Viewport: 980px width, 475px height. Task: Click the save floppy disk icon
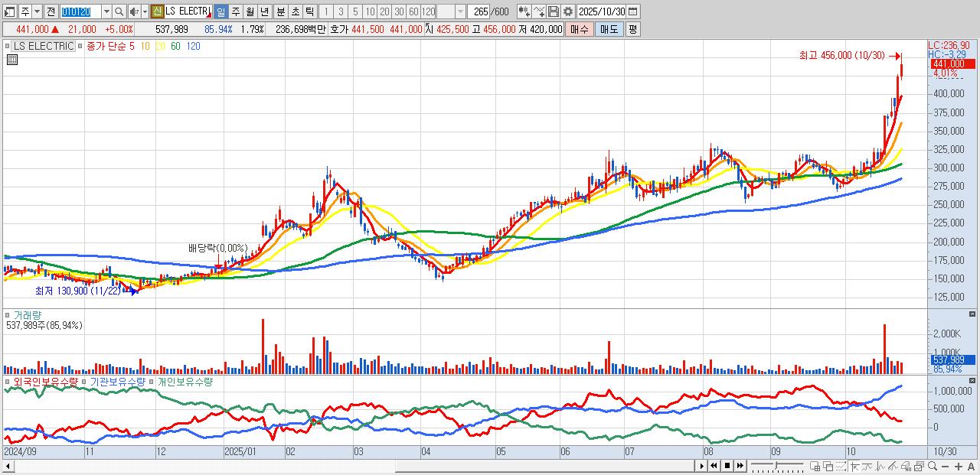point(554,11)
